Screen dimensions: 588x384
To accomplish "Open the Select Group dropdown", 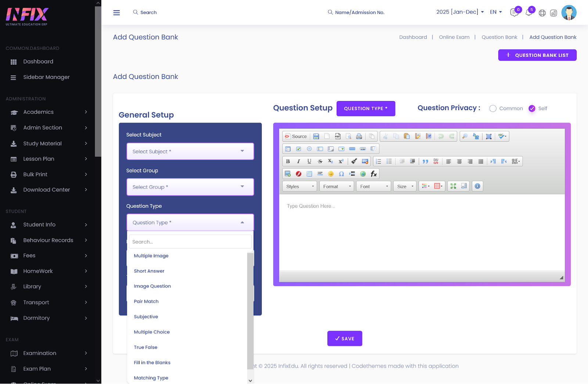I will [x=190, y=187].
